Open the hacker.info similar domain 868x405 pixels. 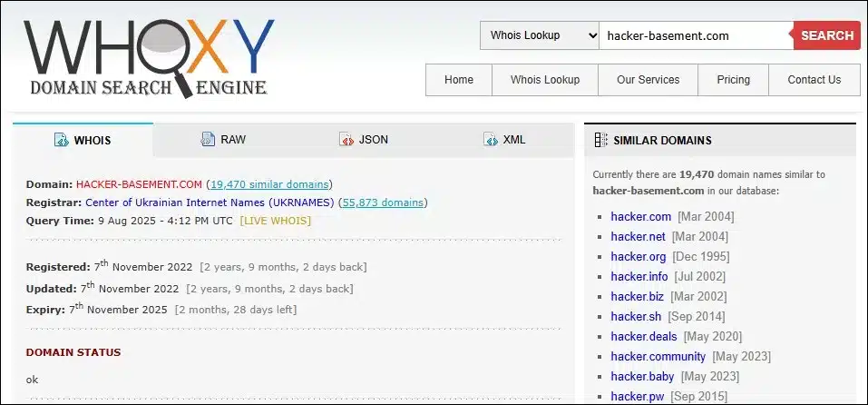[x=639, y=276]
